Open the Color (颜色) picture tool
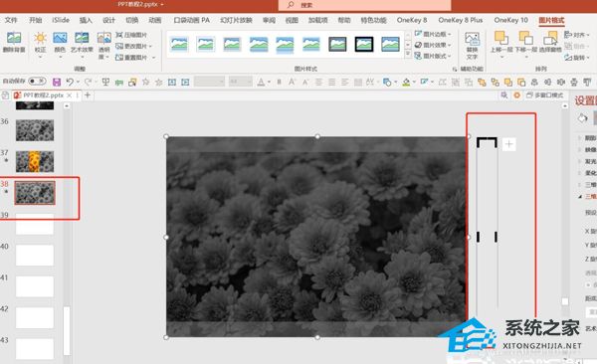Viewport: 597px width, 364px height. (x=60, y=43)
